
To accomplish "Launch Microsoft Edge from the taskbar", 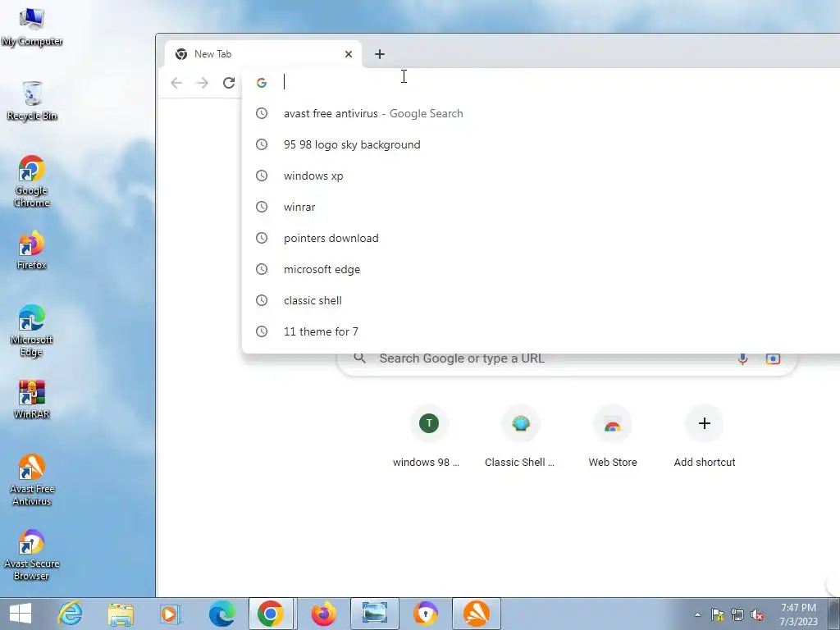I will 221,614.
